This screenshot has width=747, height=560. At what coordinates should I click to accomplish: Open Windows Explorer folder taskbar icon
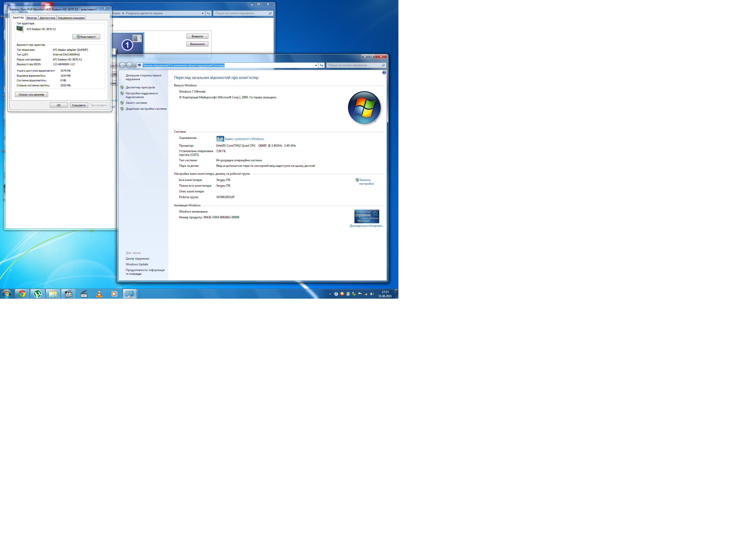(x=53, y=294)
